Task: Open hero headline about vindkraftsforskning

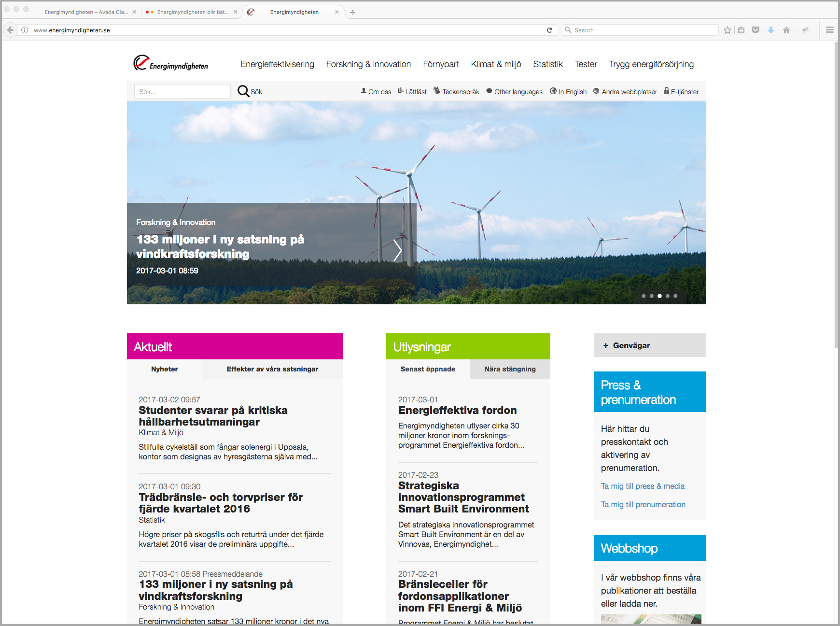Action: click(220, 247)
